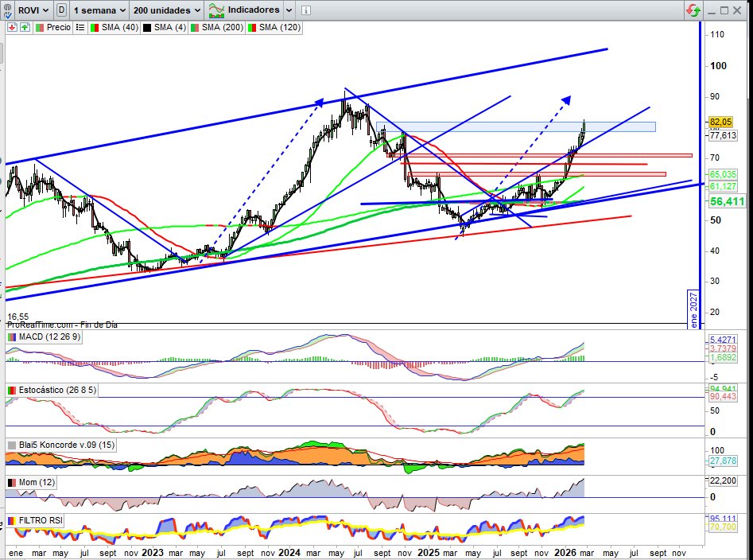Open the '200 unidades' history dropdown
753x560 pixels.
(167, 10)
